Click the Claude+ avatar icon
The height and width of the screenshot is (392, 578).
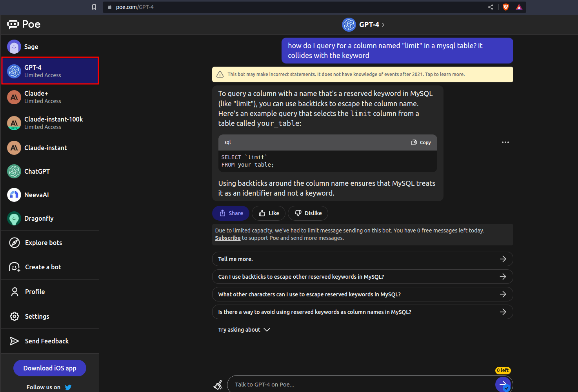point(14,97)
